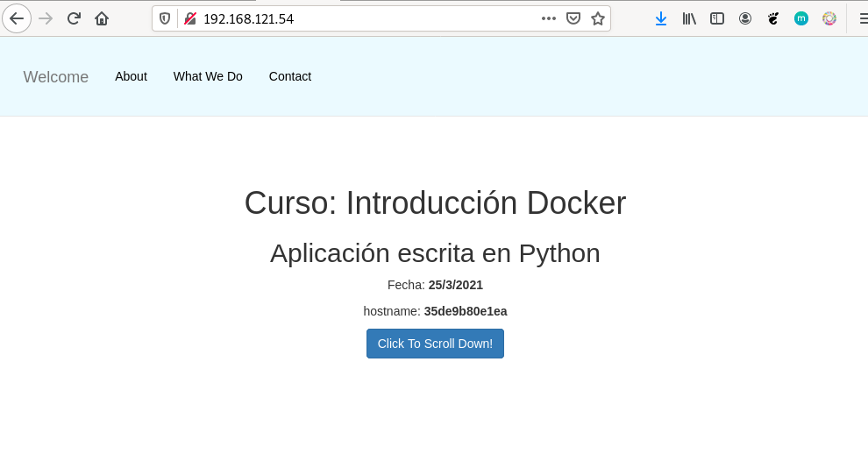
Task: Bookmark this page with the star
Action: [x=598, y=18]
